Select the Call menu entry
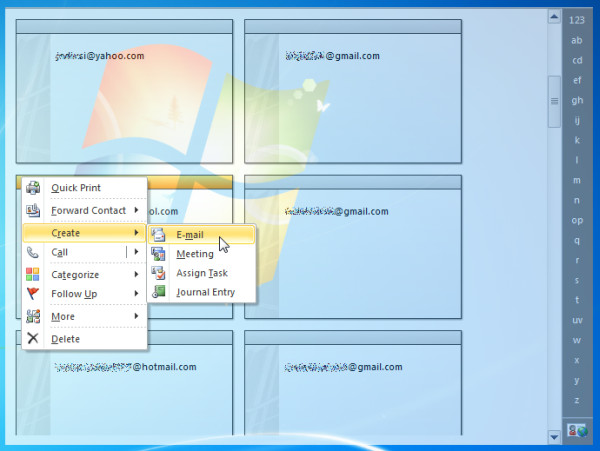Viewport: 600px width, 451px height. tap(85, 252)
